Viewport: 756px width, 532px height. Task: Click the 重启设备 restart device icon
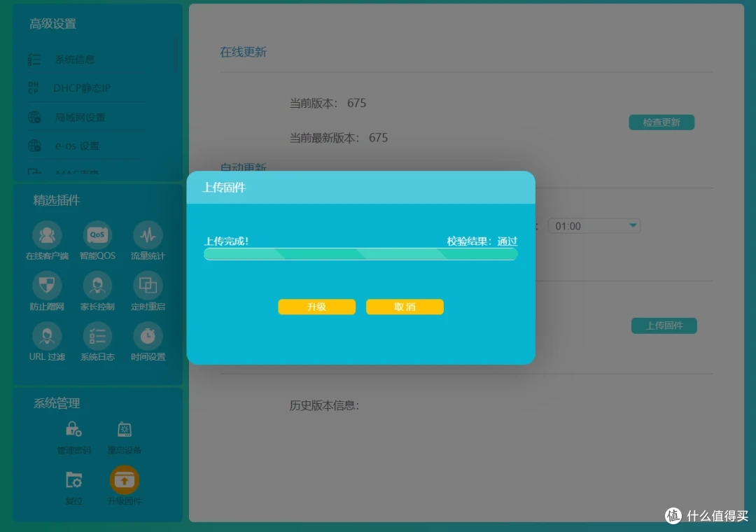click(x=125, y=429)
